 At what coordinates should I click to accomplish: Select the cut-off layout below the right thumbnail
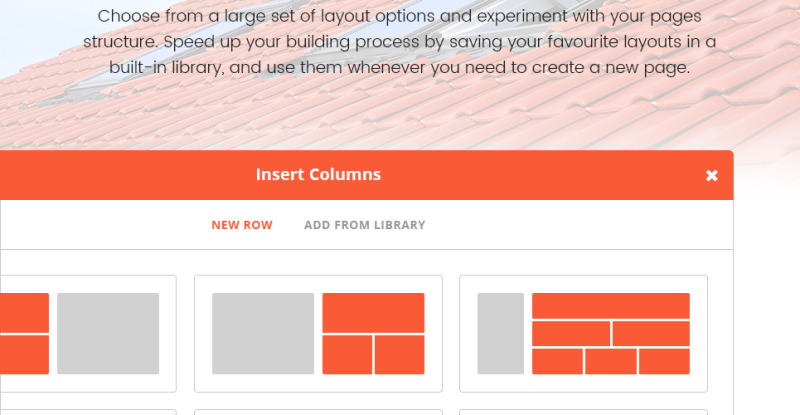pyautogui.click(x=583, y=412)
